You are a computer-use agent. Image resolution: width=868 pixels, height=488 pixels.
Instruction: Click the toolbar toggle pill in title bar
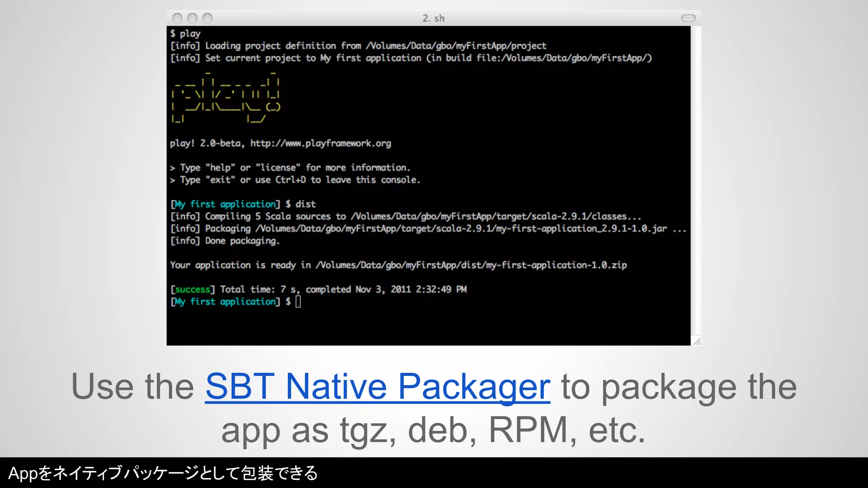(x=688, y=18)
